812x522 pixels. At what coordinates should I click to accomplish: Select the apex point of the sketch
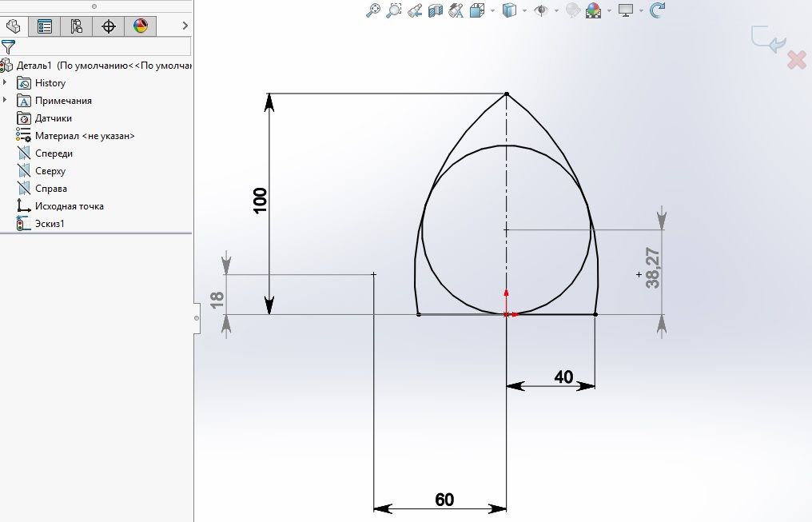point(507,94)
